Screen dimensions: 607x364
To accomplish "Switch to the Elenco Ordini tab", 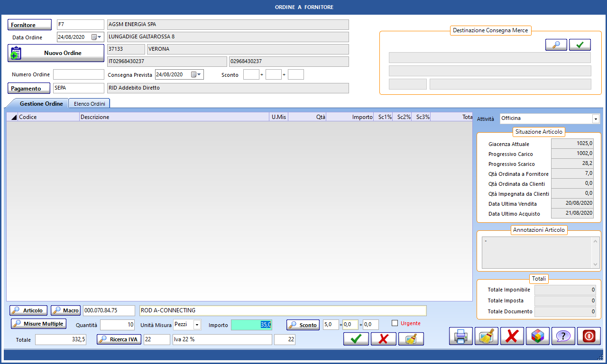I will (89, 103).
